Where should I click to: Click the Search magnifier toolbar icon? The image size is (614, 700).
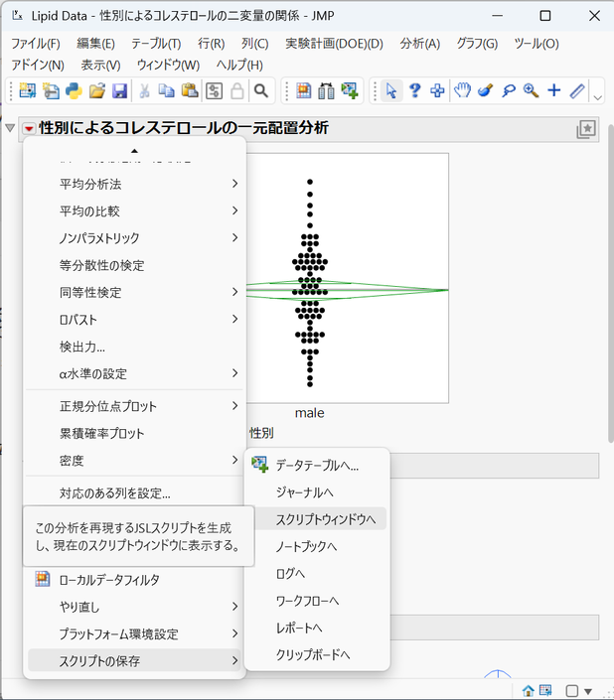coord(260,91)
